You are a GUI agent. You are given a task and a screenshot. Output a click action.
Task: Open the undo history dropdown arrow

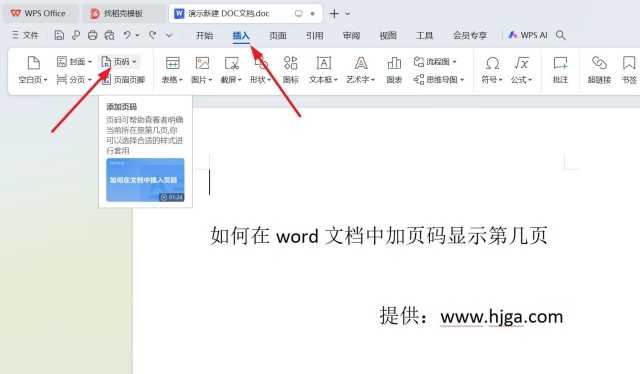tap(138, 36)
